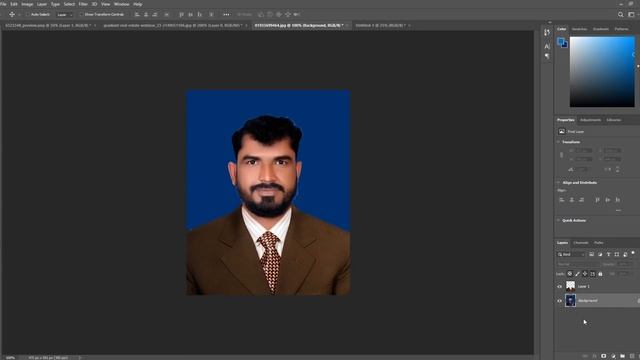Switch to the Channels tab
The height and width of the screenshot is (360, 640).
tap(580, 243)
